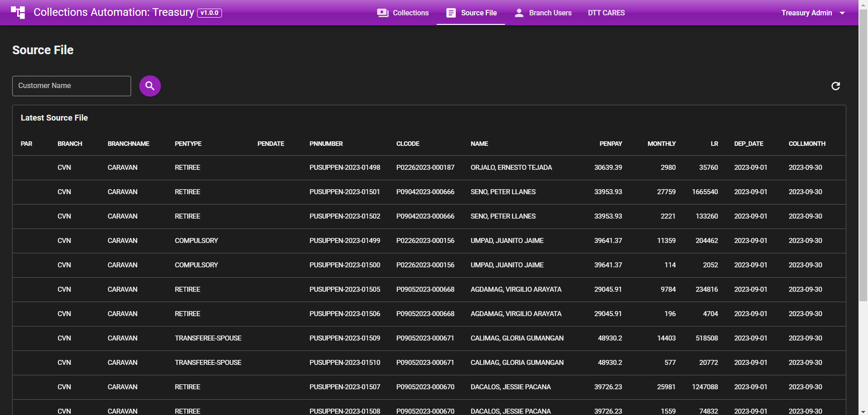Click the LR value 1665540
Viewport: 868px width, 415px height.
point(705,192)
